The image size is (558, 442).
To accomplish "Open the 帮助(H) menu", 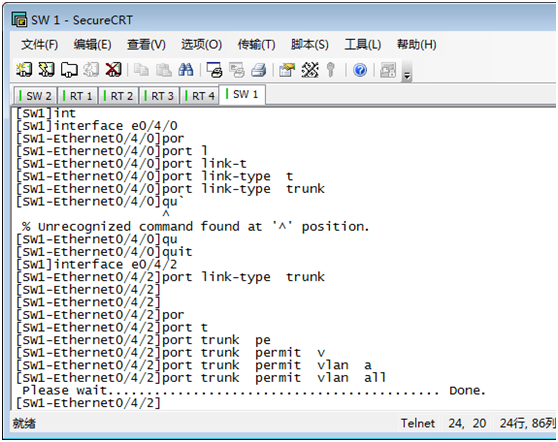I will click(x=417, y=44).
